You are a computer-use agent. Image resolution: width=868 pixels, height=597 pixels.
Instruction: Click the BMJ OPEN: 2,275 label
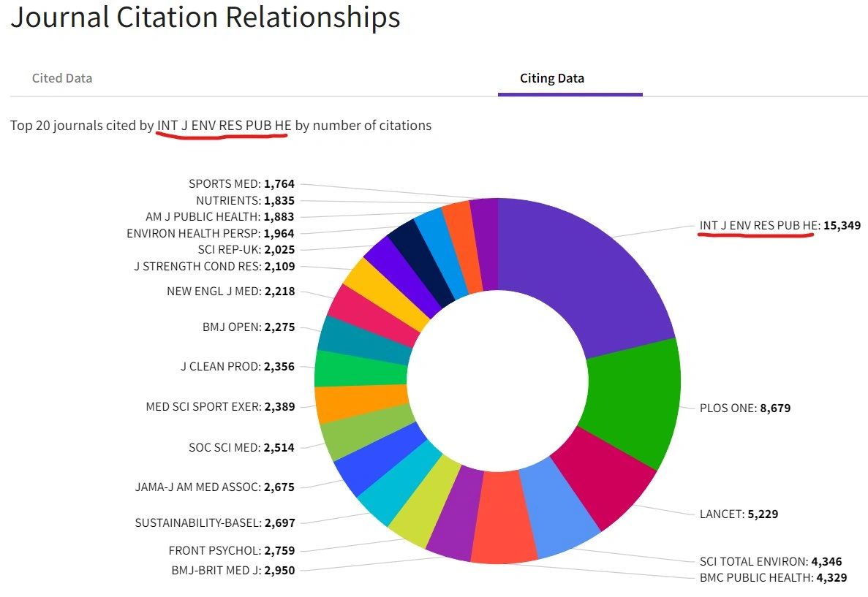pos(249,327)
